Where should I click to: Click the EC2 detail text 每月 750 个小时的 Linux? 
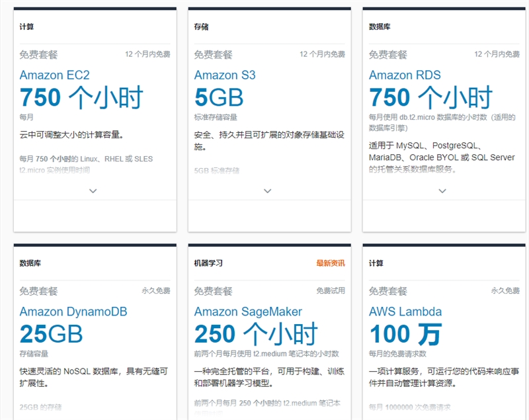pos(86,164)
